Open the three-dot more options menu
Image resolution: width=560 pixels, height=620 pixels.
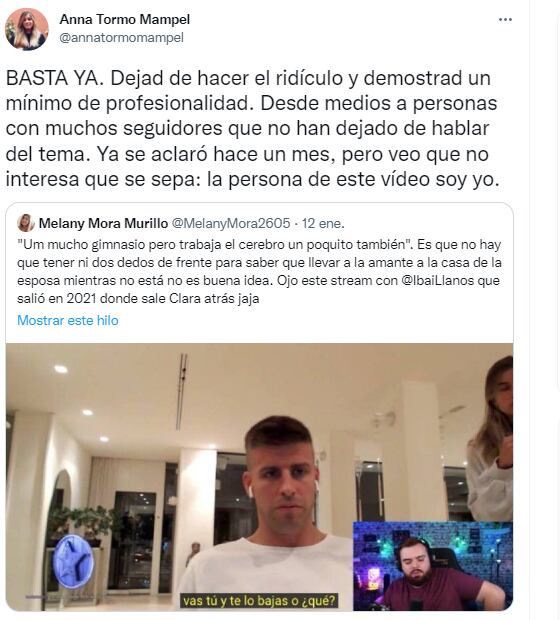point(505,20)
